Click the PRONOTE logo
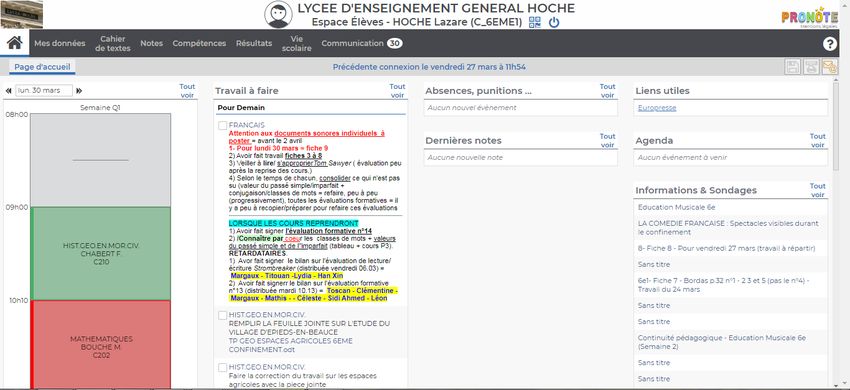 pyautogui.click(x=809, y=17)
